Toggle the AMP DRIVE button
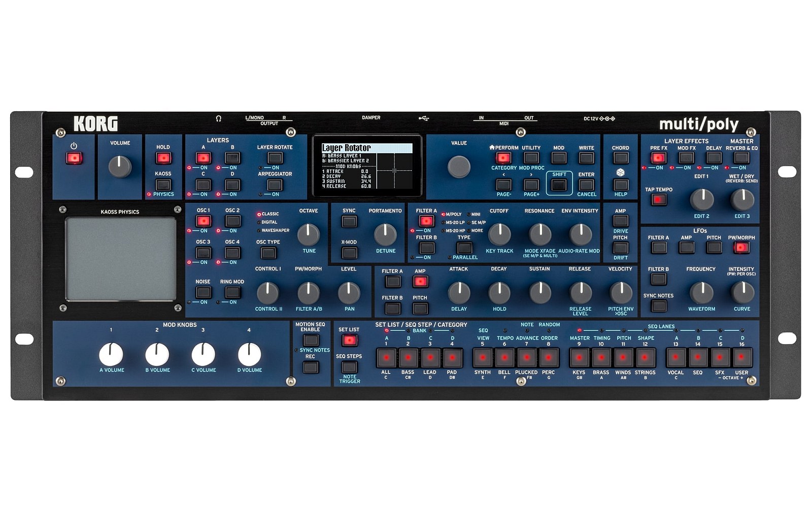The width and height of the screenshot is (812, 511). pyautogui.click(x=621, y=221)
